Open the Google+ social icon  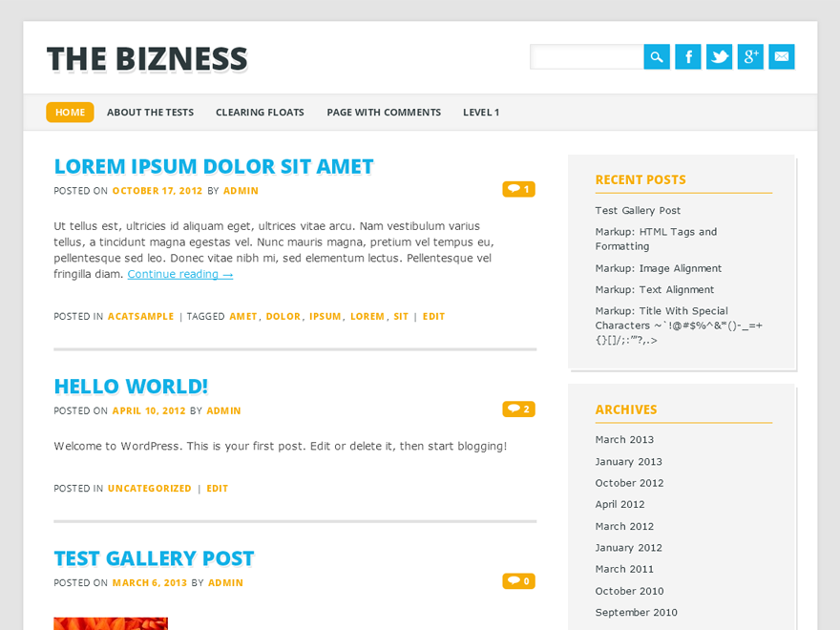[x=750, y=56]
